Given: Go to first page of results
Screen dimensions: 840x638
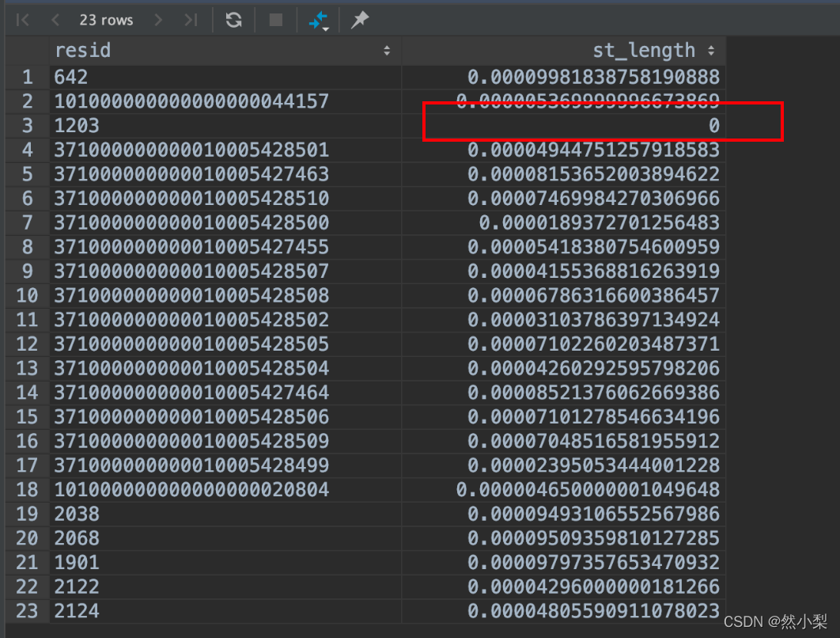Looking at the screenshot, I should pos(22,20).
